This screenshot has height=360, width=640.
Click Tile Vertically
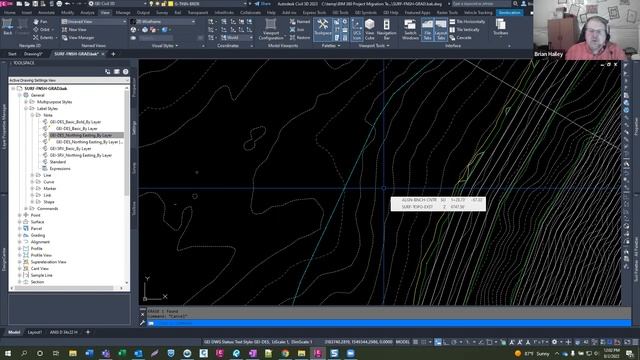464,29
